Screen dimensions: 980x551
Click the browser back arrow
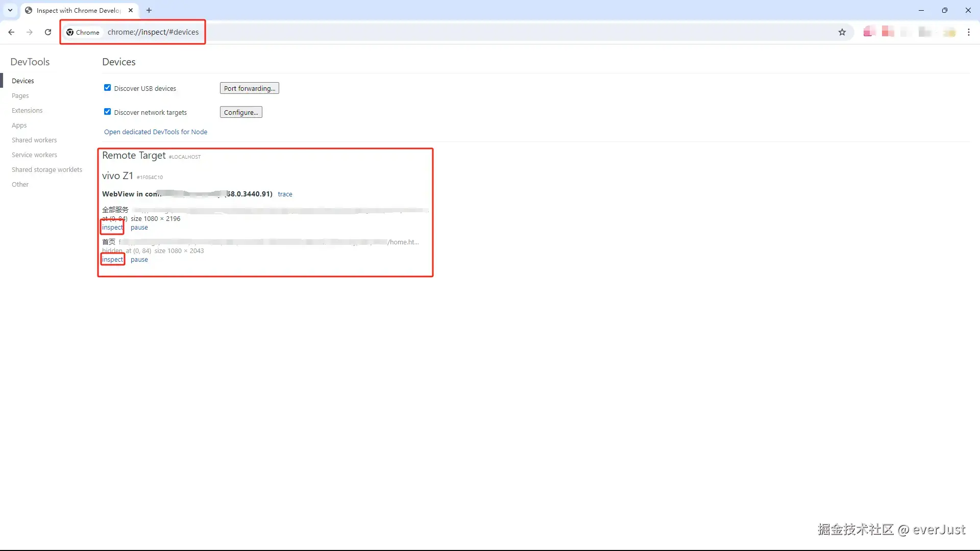[11, 32]
